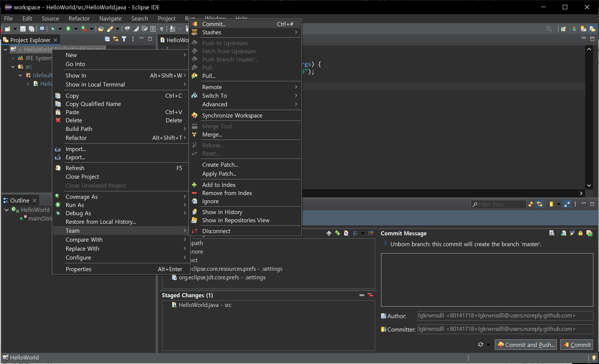Click the Search flashlight toolbar icon
This screenshot has height=364, width=599.
coord(110,29)
